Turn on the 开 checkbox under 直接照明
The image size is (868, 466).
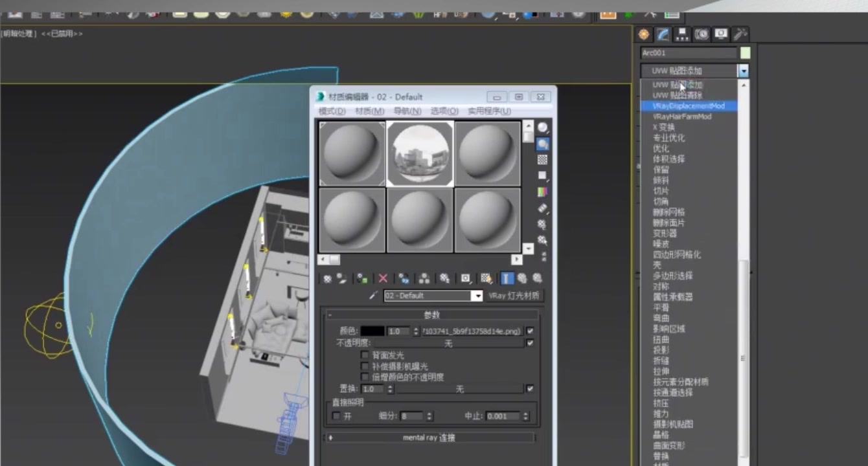point(335,416)
